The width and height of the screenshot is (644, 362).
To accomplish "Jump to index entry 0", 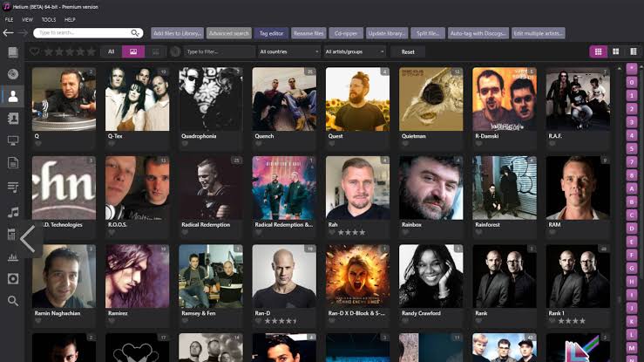I will (632, 82).
